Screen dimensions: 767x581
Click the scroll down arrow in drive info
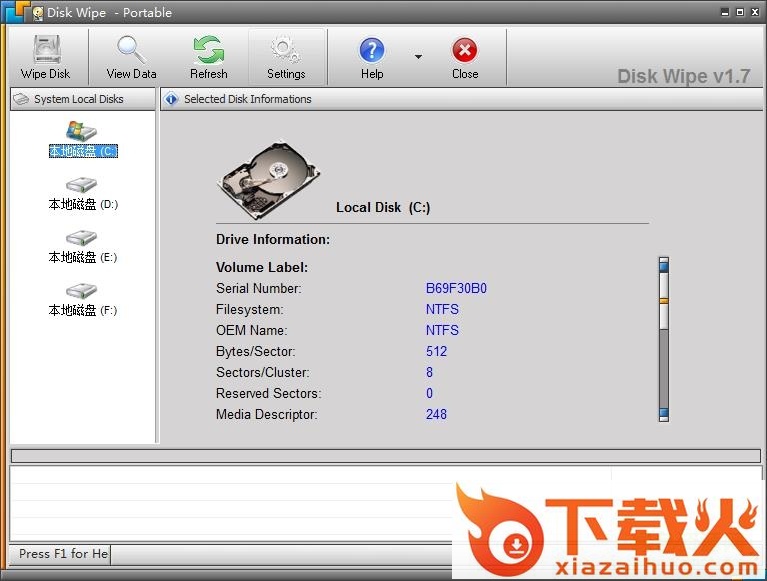click(664, 414)
